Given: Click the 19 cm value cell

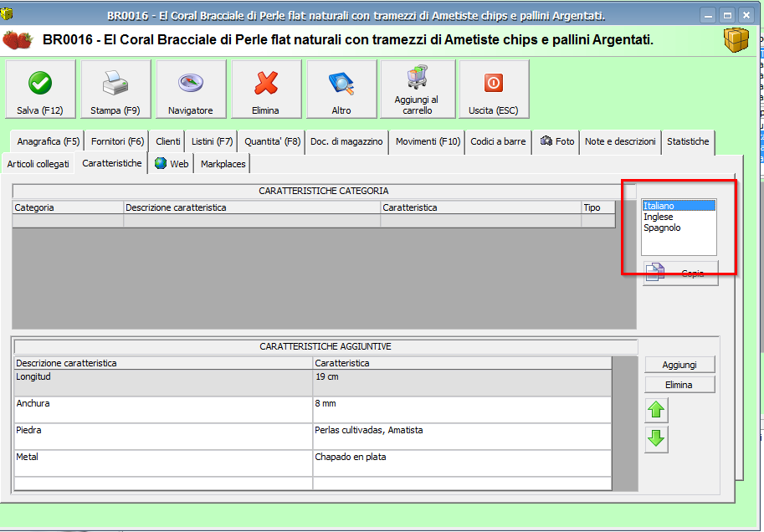Looking at the screenshot, I should pyautogui.click(x=462, y=383).
